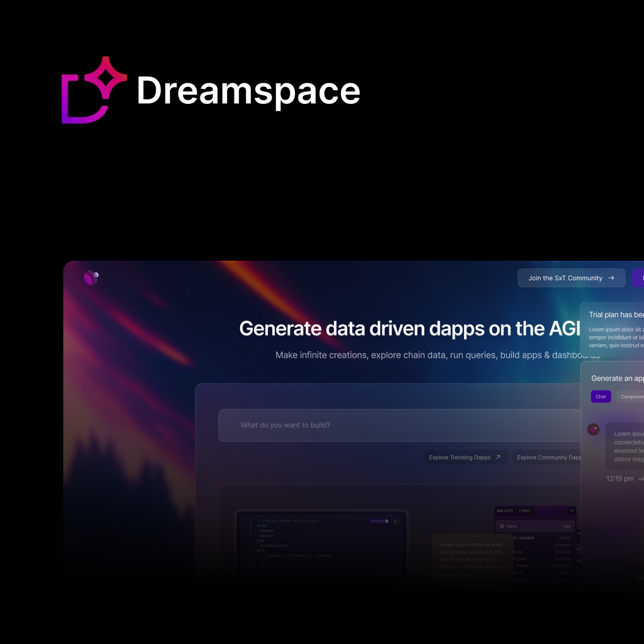Click the copy icon beside Name column

[x=502, y=526]
